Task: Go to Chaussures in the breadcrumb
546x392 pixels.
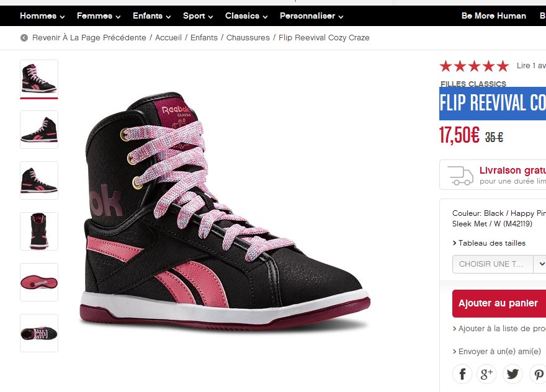Action: [x=248, y=38]
